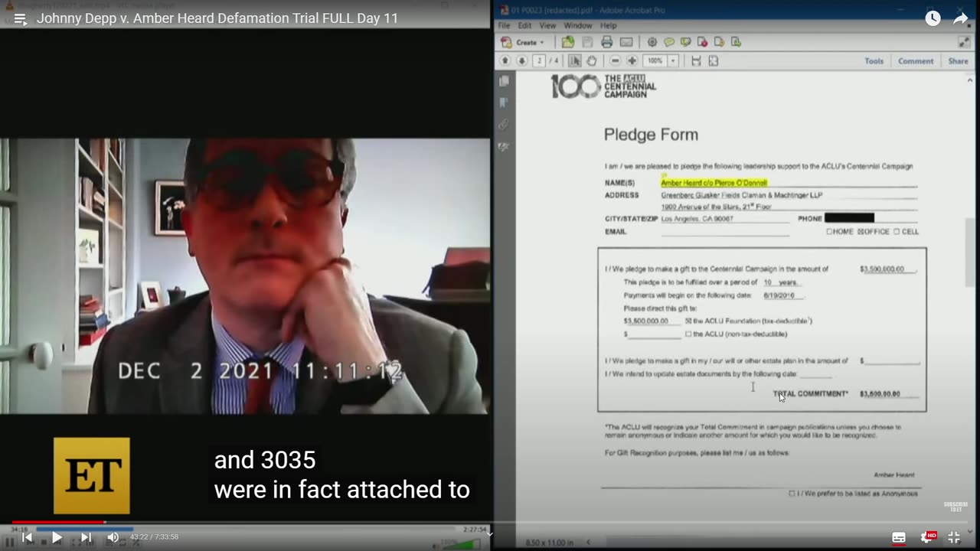Viewport: 980px width, 551px height.
Task: Click highlighted name Amber Heard c/o Pierce O'Donnell
Action: [714, 183]
